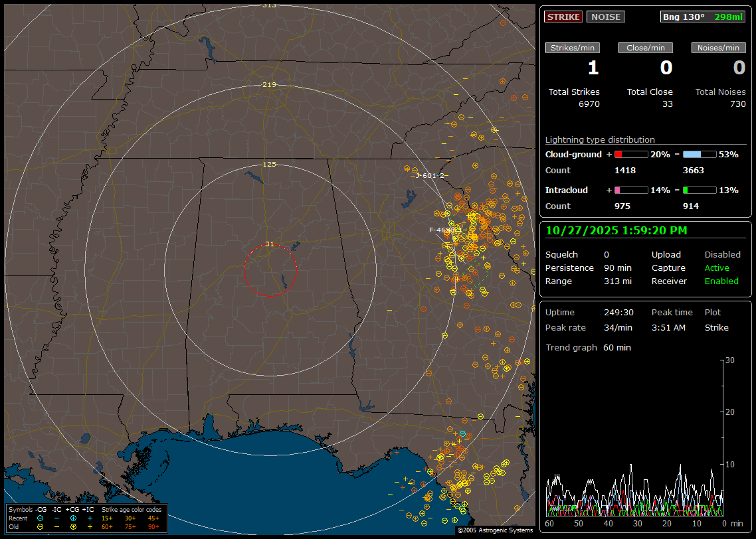Click the red STRIKE indicator button
756x539 pixels.
pyautogui.click(x=563, y=17)
